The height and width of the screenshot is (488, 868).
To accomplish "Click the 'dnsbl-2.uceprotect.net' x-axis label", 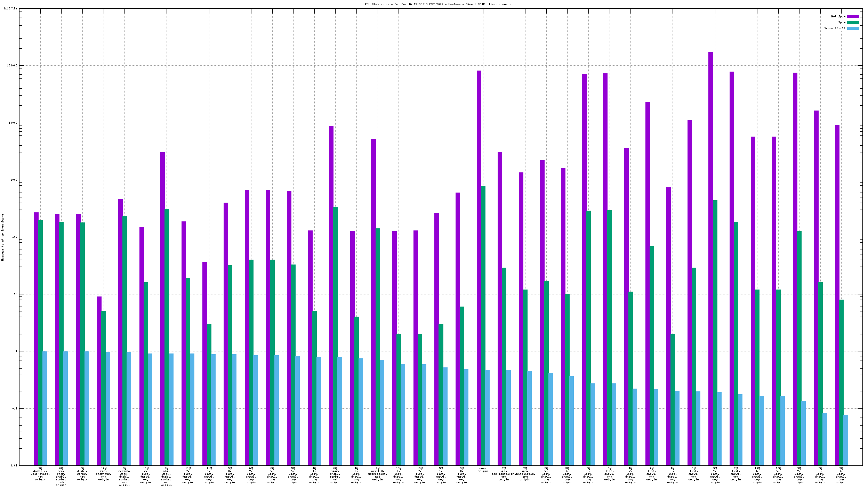I will (40, 474).
